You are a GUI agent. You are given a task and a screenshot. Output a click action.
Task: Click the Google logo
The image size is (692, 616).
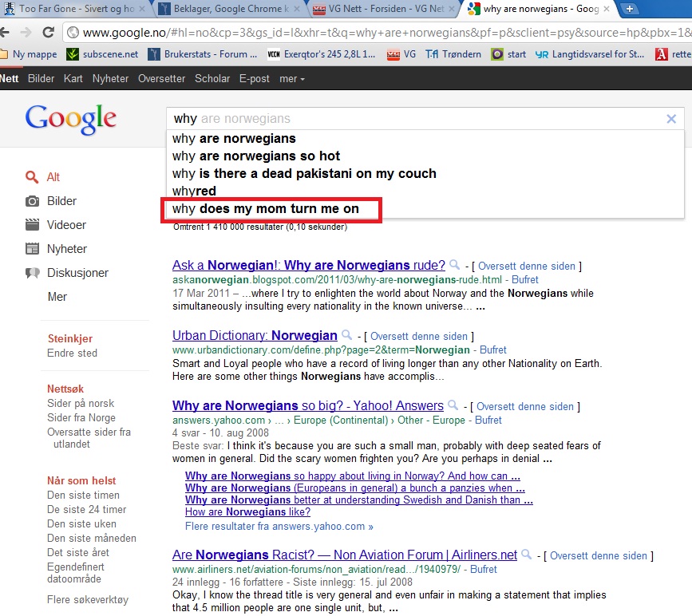[x=70, y=119]
